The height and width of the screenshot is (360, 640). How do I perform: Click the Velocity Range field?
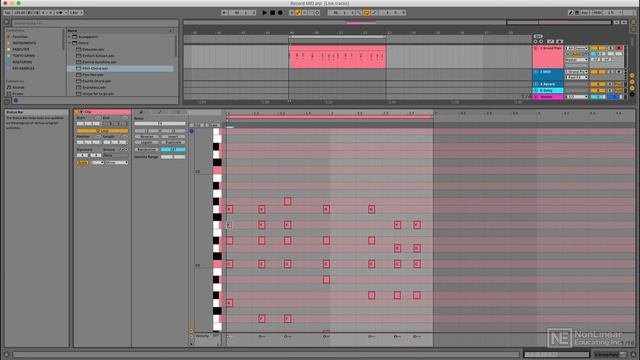(173, 157)
